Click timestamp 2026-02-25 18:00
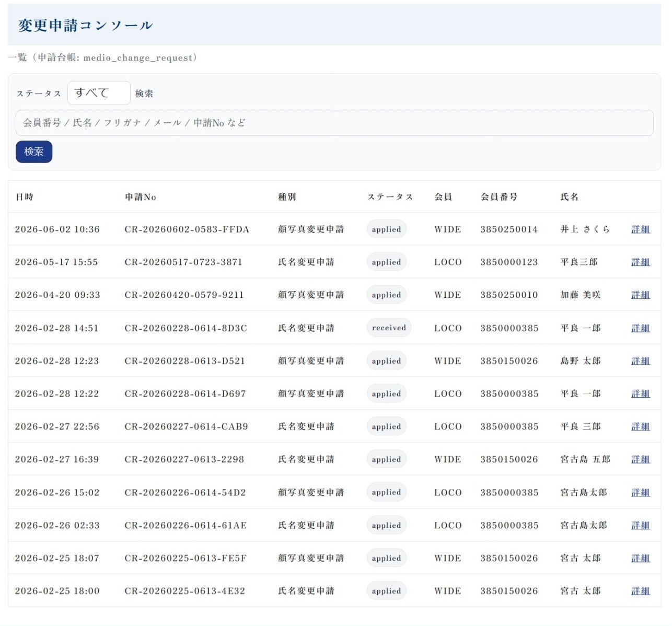Image resolution: width=672 pixels, height=626 pixels. (57, 592)
